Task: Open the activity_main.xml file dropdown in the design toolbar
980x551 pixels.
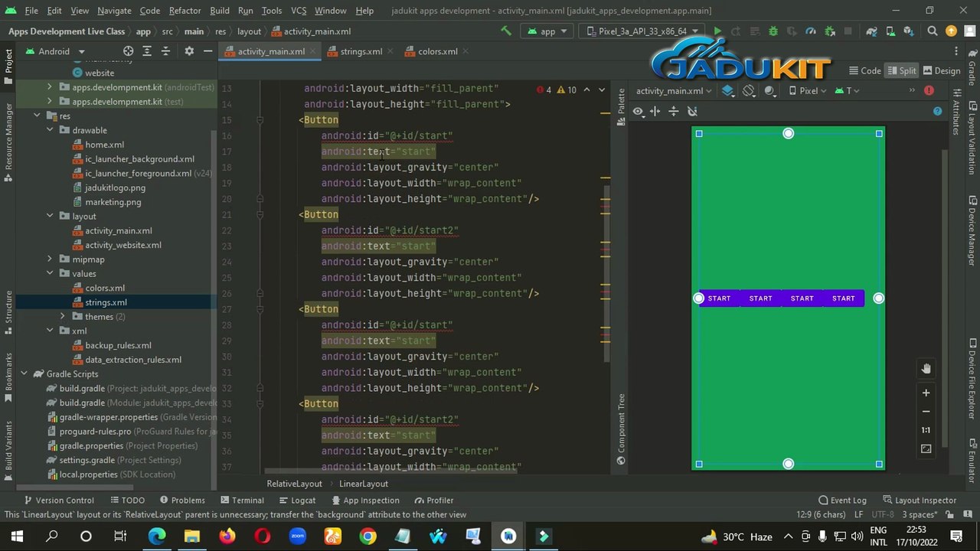Action: coord(674,91)
